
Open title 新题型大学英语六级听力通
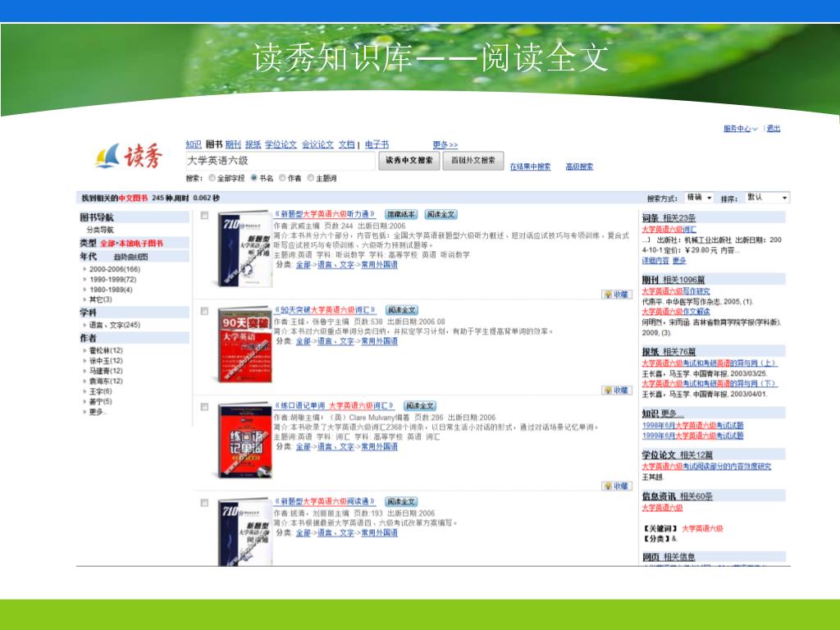click(325, 214)
